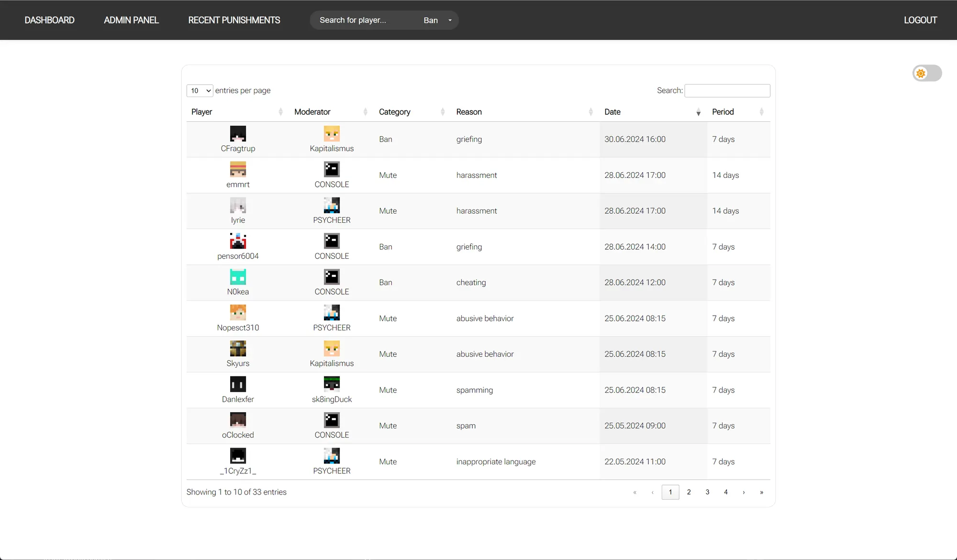Expand the Period column sort arrows
The width and height of the screenshot is (957, 560).
(762, 112)
